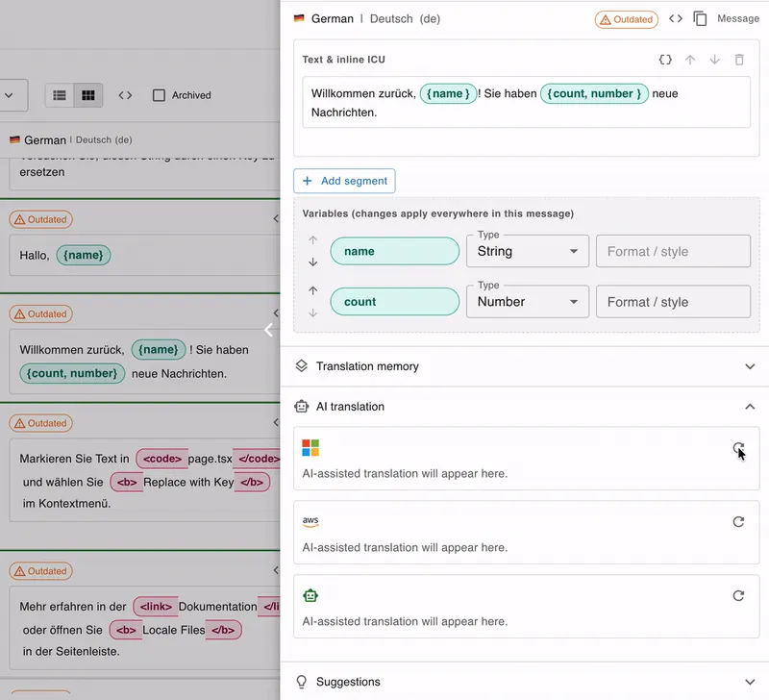The height and width of the screenshot is (700, 769).
Task: Click inside the German translation text
Action: (526, 103)
